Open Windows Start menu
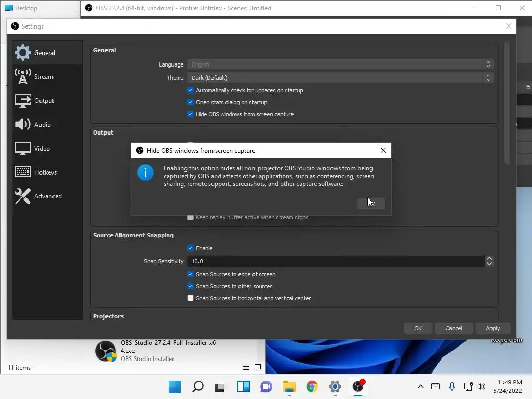The width and height of the screenshot is (532, 399). click(x=175, y=387)
